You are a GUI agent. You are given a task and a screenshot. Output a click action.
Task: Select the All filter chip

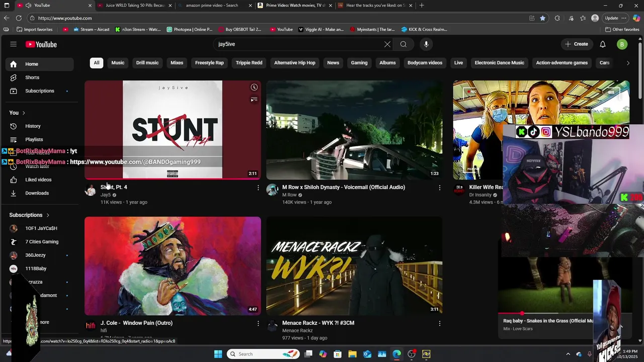pos(97,63)
